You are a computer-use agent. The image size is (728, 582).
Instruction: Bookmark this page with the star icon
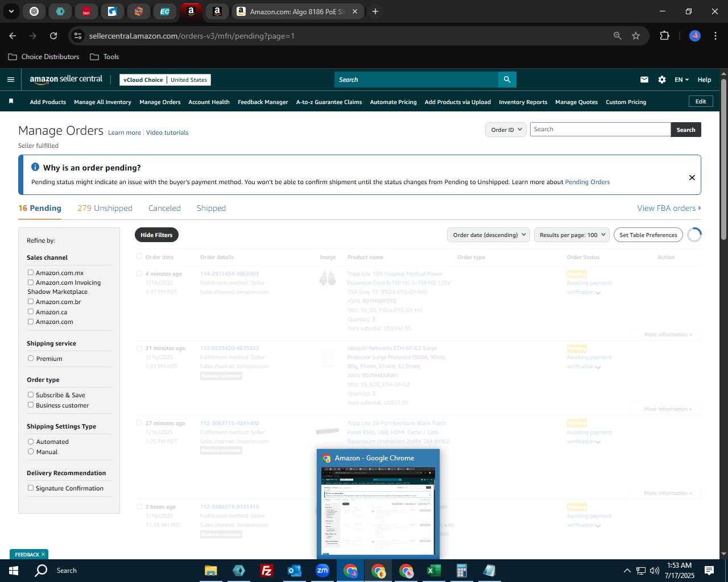click(x=636, y=36)
